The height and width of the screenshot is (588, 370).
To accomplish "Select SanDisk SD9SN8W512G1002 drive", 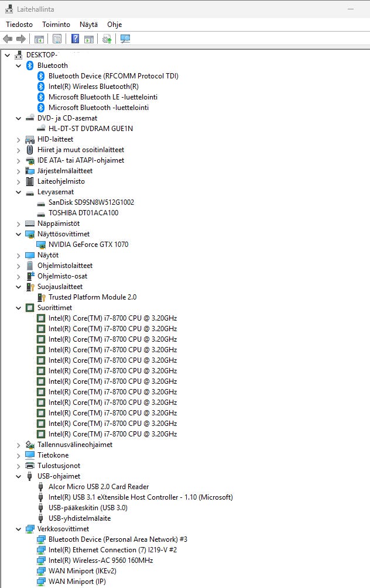I will tap(91, 202).
